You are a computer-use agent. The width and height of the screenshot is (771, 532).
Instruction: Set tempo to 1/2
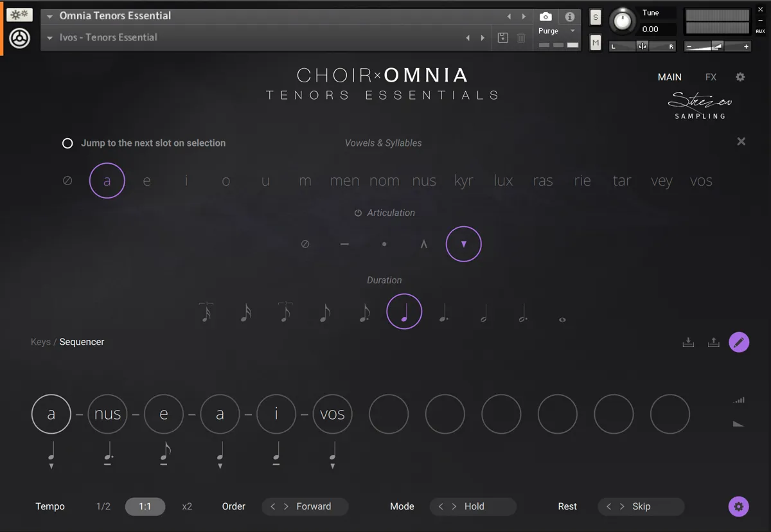[x=103, y=506]
